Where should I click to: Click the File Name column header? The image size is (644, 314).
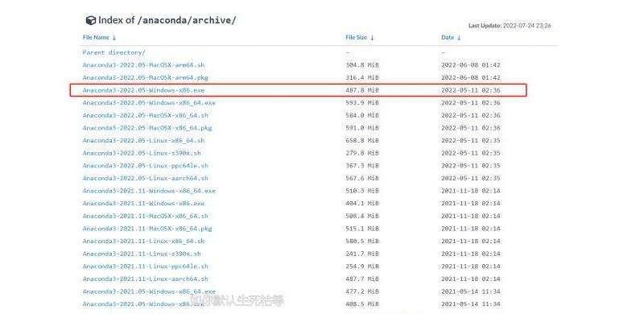(x=96, y=37)
